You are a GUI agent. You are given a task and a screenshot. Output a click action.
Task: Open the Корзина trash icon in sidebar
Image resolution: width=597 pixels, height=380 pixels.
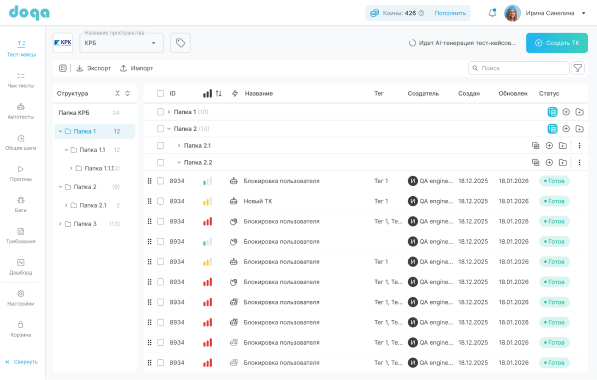tap(21, 329)
